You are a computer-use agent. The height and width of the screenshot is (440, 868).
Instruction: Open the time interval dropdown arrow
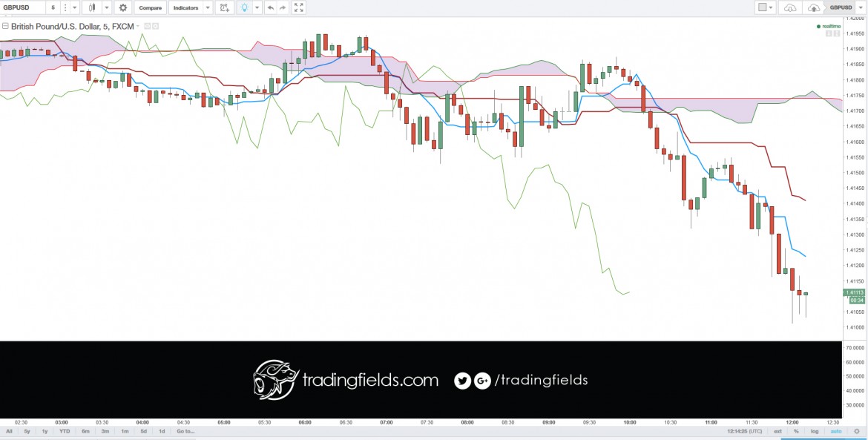(75, 7)
